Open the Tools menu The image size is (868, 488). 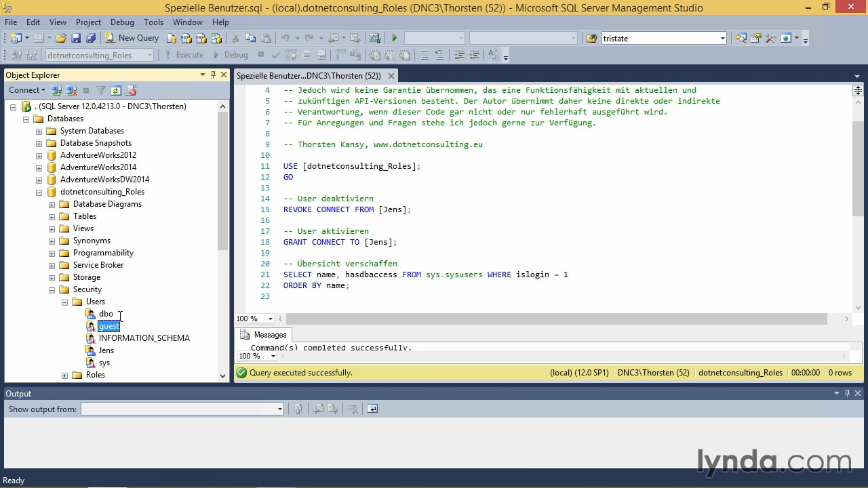pyautogui.click(x=153, y=22)
